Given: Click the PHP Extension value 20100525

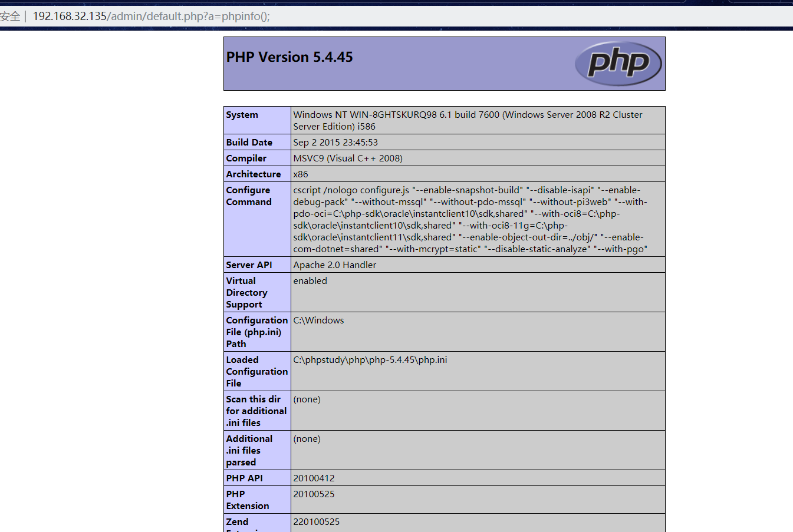Looking at the screenshot, I should point(314,494).
